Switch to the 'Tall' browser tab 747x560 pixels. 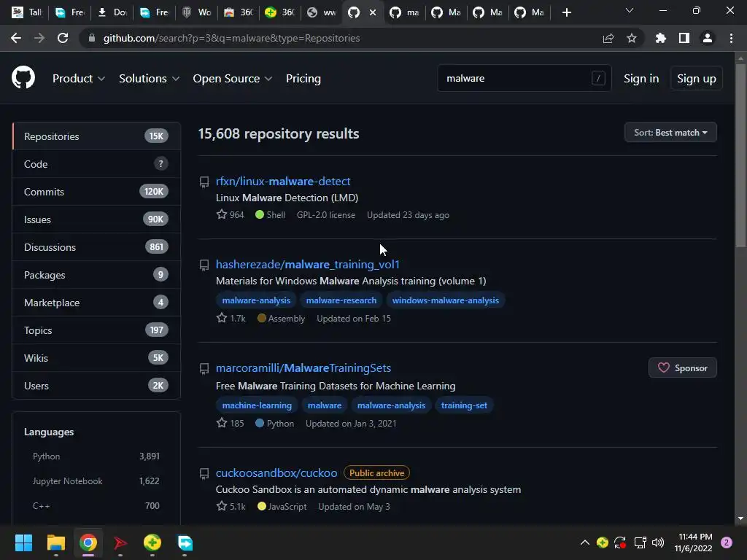pos(28,12)
